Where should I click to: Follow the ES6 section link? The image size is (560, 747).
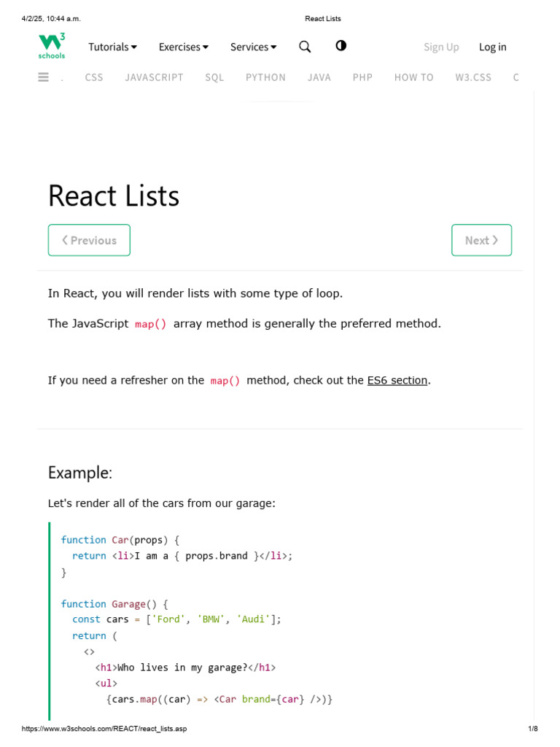pyautogui.click(x=397, y=380)
